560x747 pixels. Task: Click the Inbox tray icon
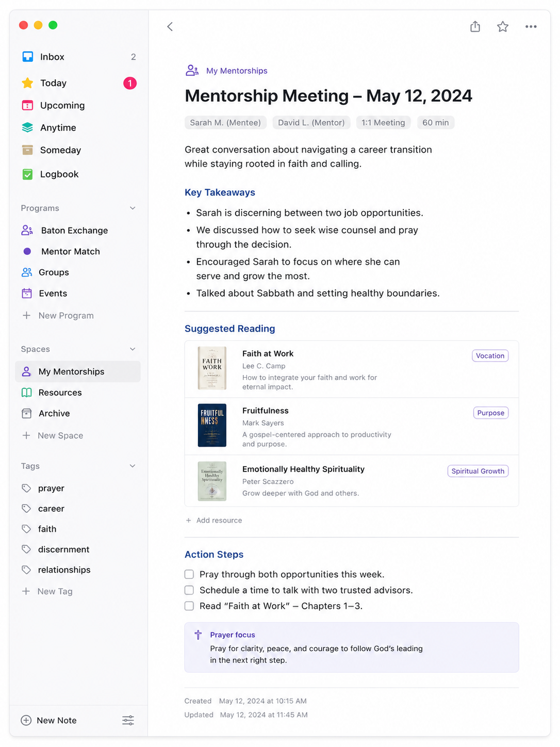click(x=28, y=57)
